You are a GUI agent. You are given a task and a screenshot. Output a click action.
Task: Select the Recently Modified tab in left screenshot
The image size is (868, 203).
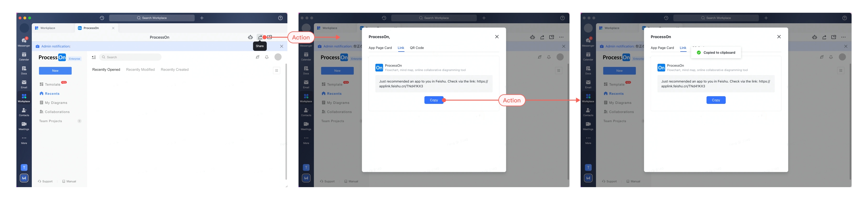click(141, 70)
